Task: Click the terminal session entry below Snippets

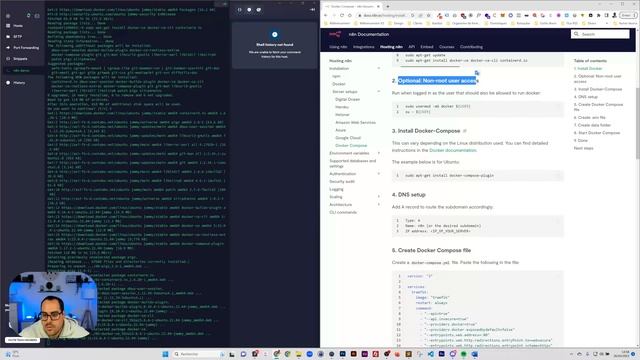Action: point(21,71)
